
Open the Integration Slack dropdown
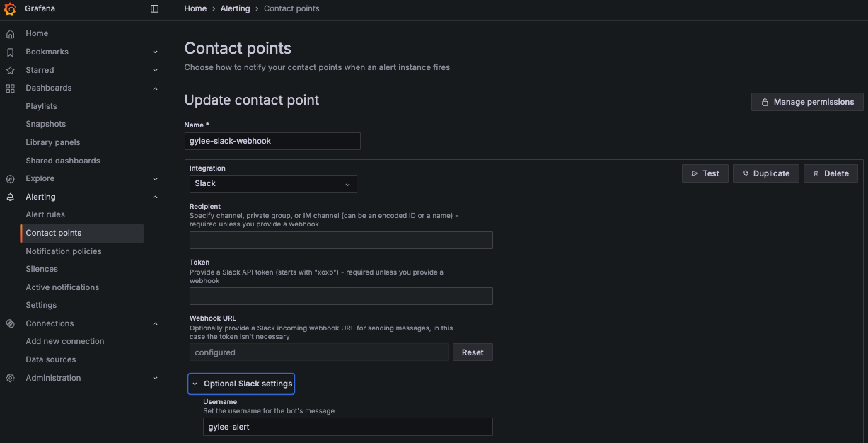[x=273, y=184]
